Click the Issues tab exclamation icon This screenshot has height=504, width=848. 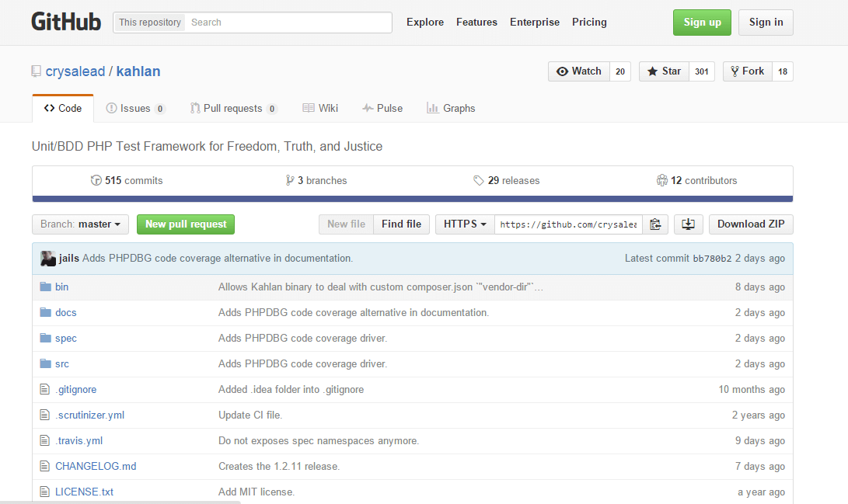111,108
